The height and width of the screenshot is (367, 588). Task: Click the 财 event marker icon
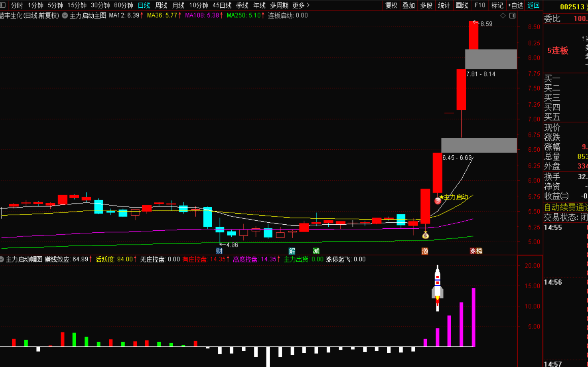point(219,251)
